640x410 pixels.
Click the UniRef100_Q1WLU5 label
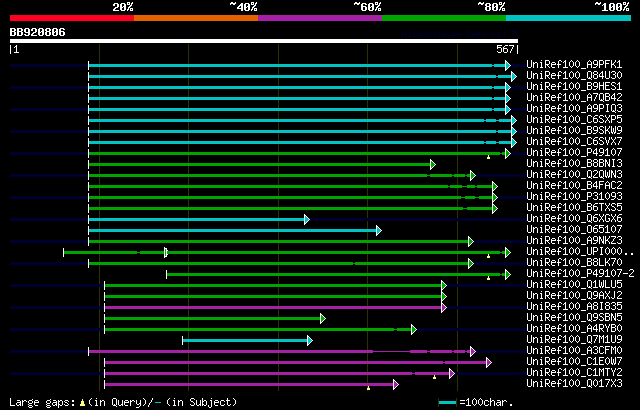click(x=574, y=285)
